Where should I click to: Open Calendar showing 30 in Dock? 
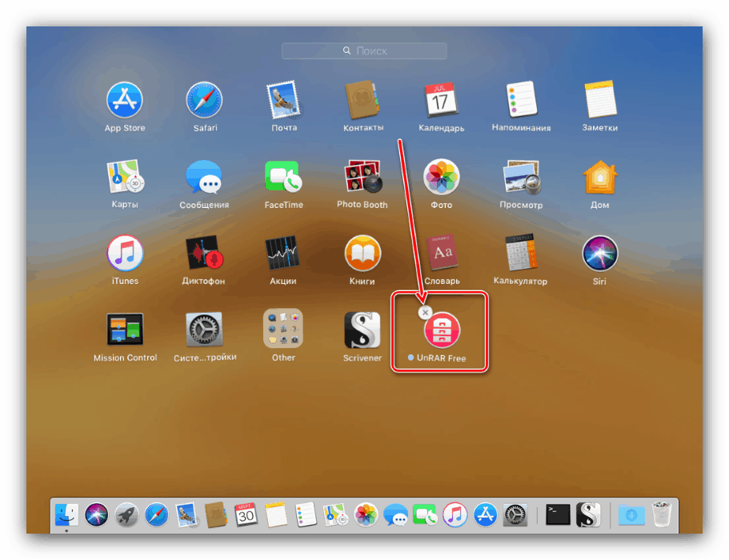tap(246, 514)
